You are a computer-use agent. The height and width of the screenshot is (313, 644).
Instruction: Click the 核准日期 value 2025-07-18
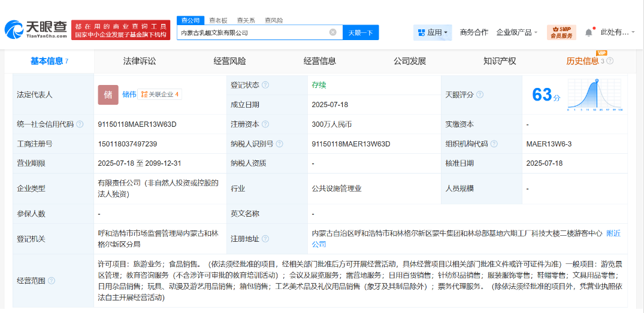[x=545, y=163]
